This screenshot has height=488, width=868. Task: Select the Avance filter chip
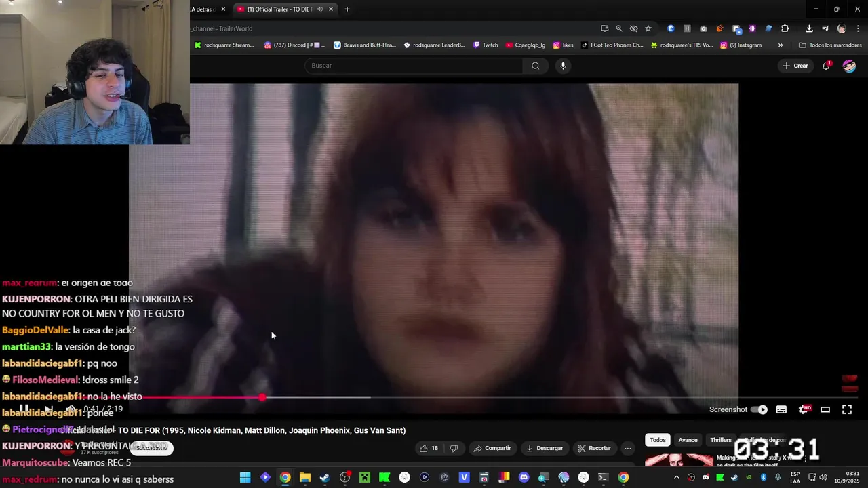coord(688,440)
